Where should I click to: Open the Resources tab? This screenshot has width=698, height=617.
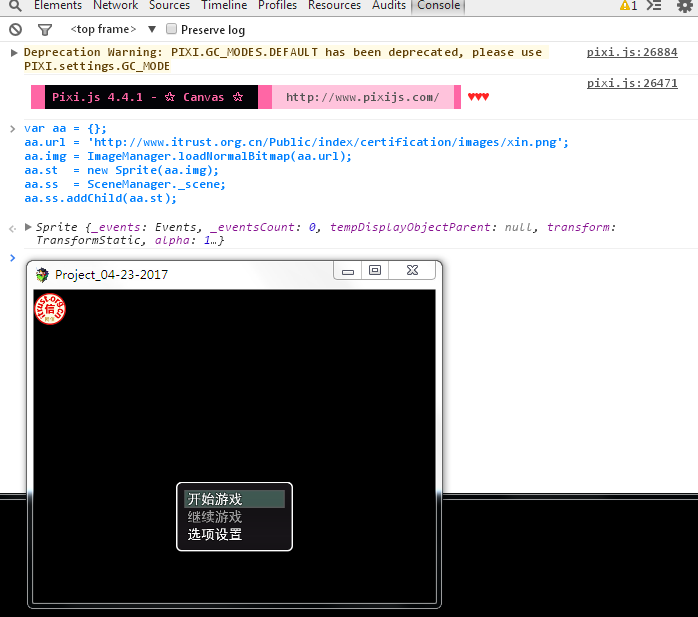point(334,5)
